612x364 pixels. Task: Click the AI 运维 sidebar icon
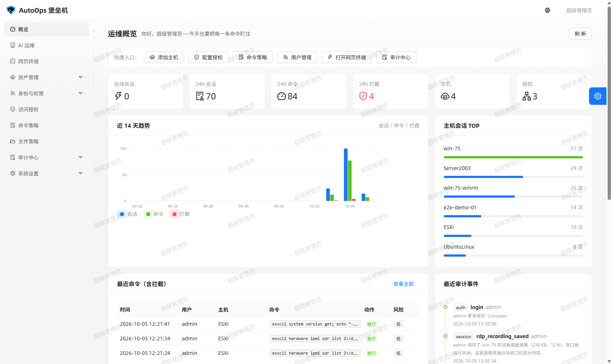tap(13, 45)
